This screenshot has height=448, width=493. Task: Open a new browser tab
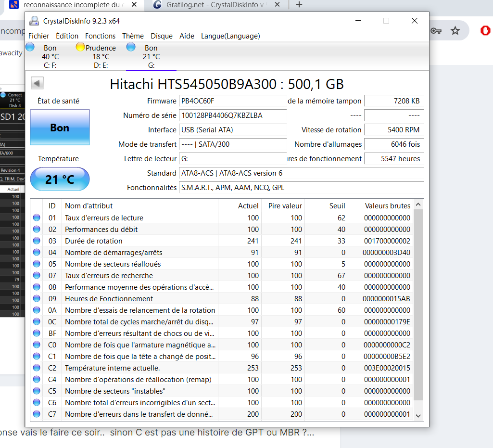click(299, 5)
